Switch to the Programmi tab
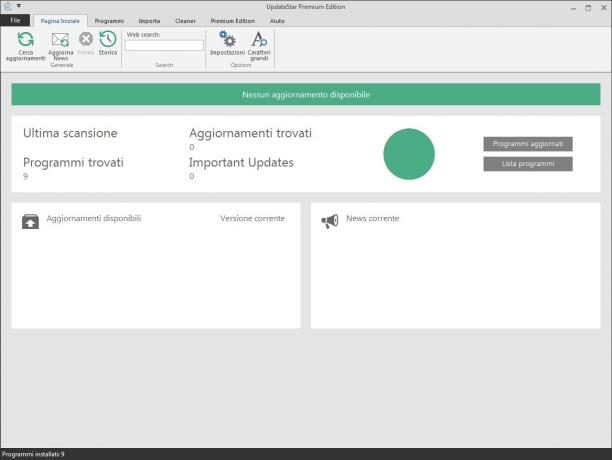 tap(109, 21)
